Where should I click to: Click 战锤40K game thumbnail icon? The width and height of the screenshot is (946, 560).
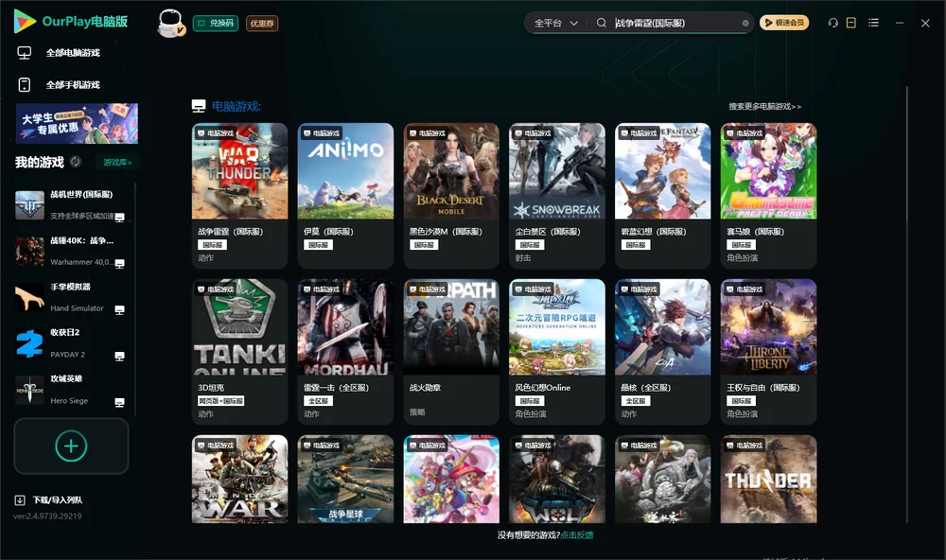tap(29, 252)
